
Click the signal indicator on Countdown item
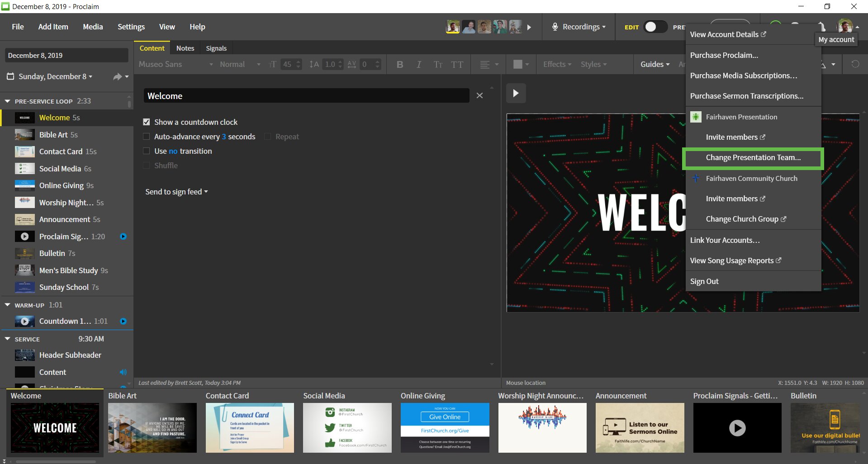[x=123, y=321]
